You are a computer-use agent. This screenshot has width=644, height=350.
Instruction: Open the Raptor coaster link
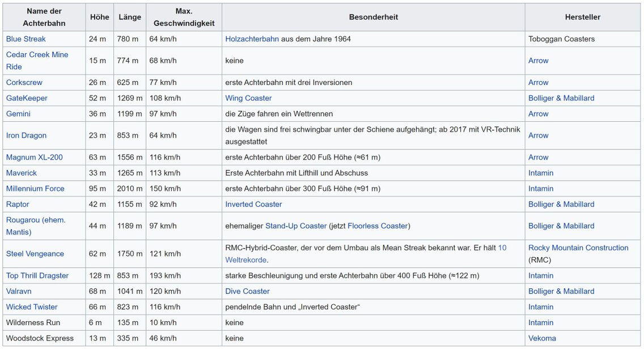pyautogui.click(x=18, y=204)
